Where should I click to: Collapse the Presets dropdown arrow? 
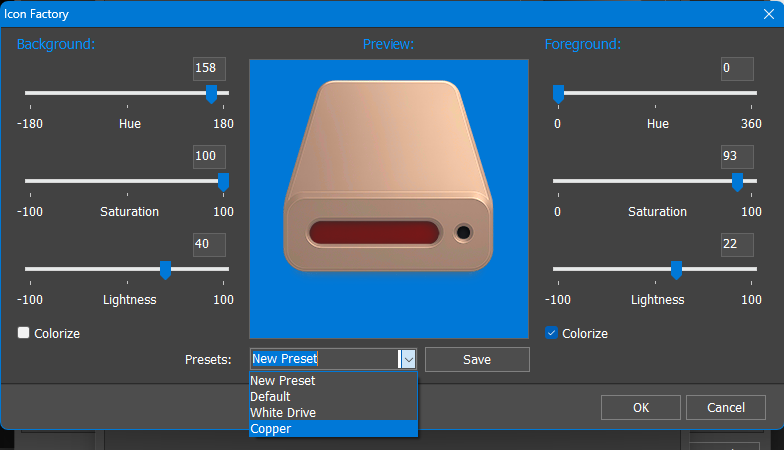pos(407,359)
